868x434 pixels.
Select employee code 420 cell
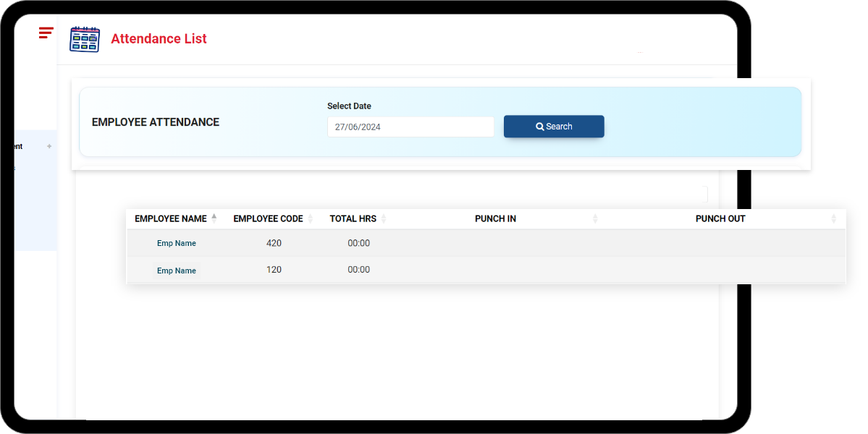(x=274, y=243)
